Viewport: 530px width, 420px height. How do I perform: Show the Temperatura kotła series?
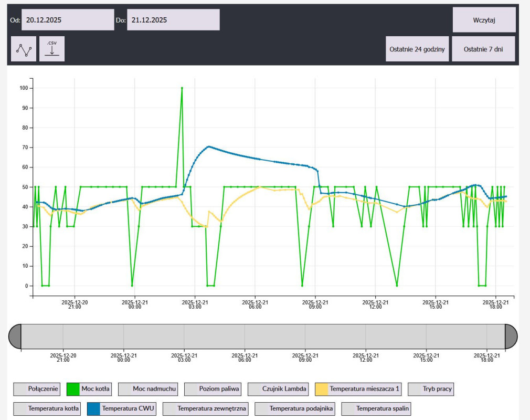[x=47, y=408]
